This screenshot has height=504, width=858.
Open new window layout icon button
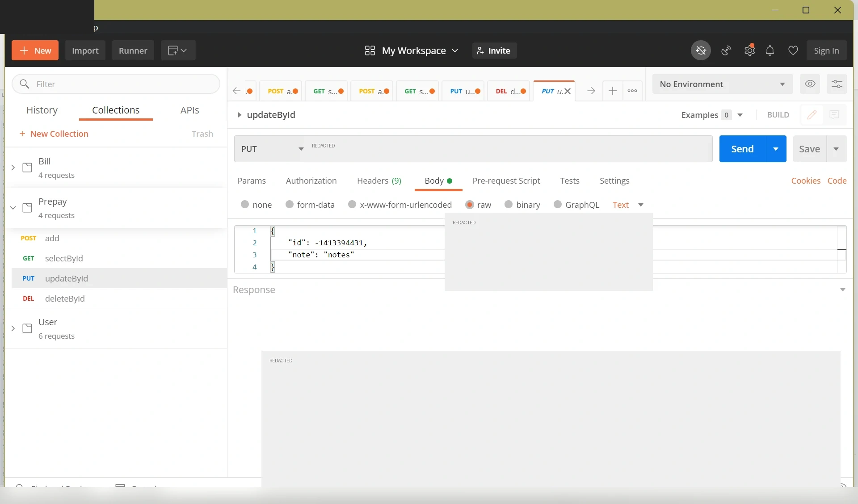[x=177, y=50]
